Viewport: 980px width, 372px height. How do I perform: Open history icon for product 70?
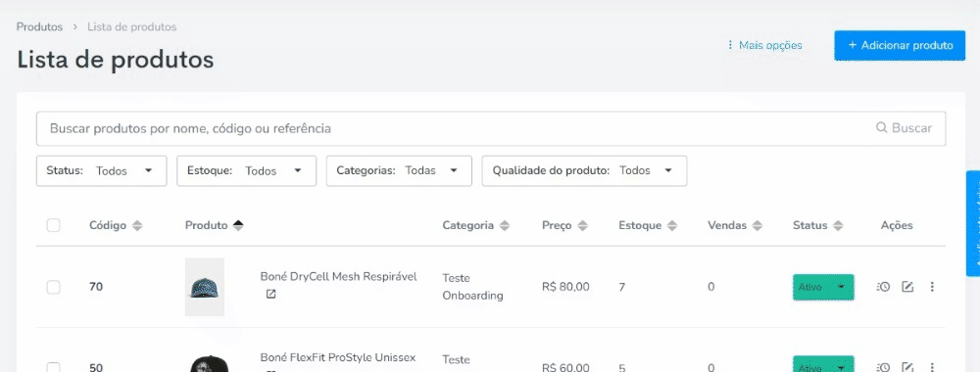tap(883, 287)
